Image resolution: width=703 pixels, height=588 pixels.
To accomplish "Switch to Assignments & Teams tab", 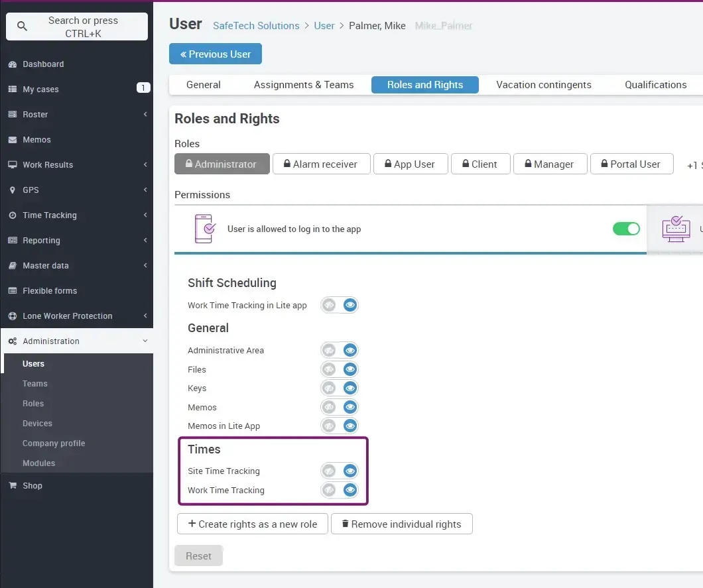I will coord(304,85).
